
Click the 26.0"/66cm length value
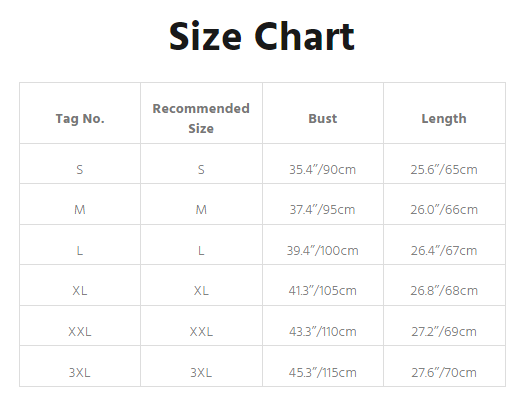point(444,210)
